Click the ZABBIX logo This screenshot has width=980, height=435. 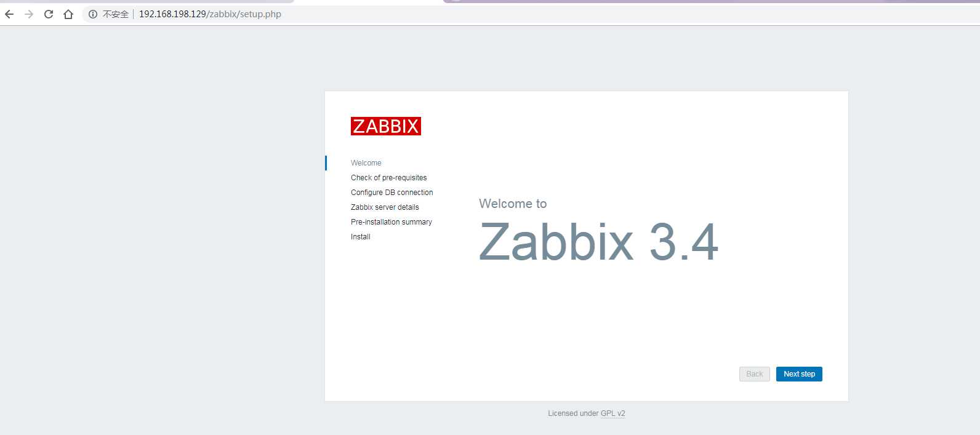[x=386, y=126]
